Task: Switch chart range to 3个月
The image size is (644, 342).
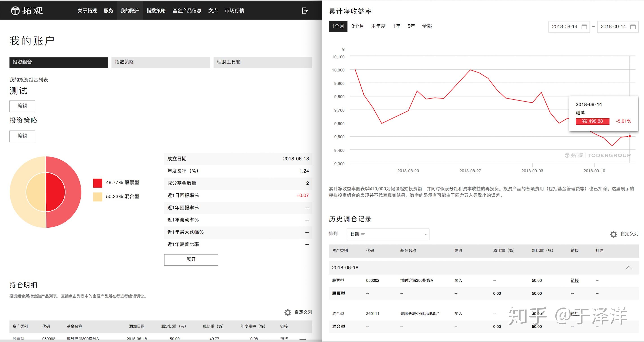Action: 357,26
